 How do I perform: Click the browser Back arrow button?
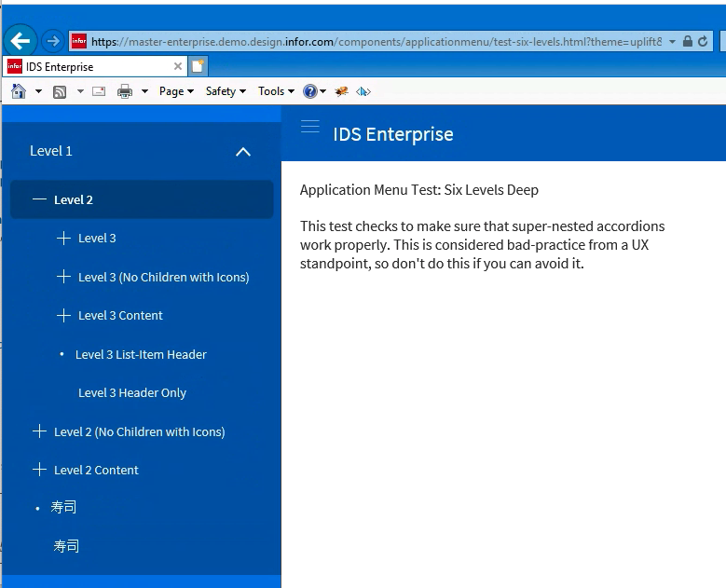[x=21, y=41]
